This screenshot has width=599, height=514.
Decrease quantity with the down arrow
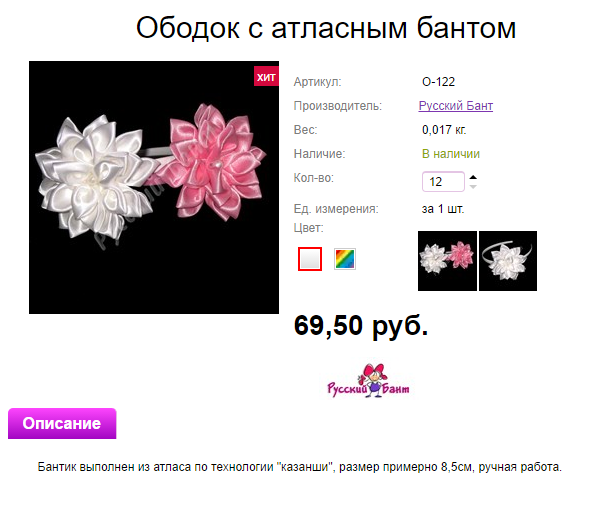pos(473,187)
